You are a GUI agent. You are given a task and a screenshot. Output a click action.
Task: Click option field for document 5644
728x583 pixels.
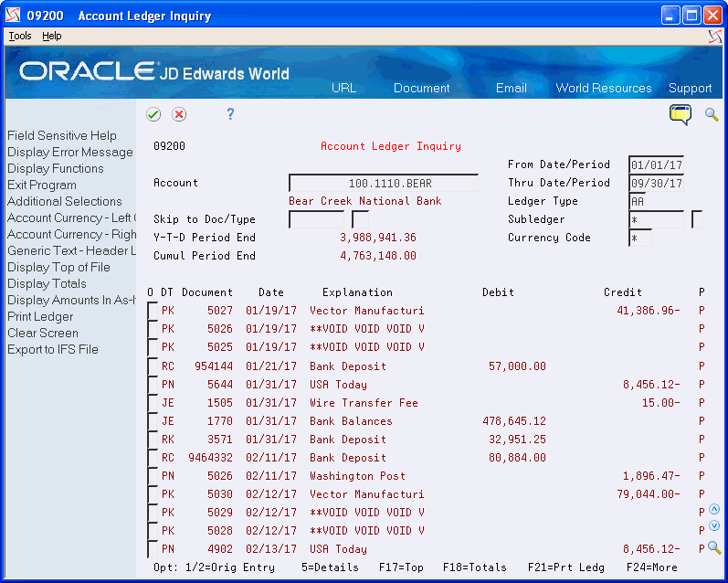[x=153, y=384]
